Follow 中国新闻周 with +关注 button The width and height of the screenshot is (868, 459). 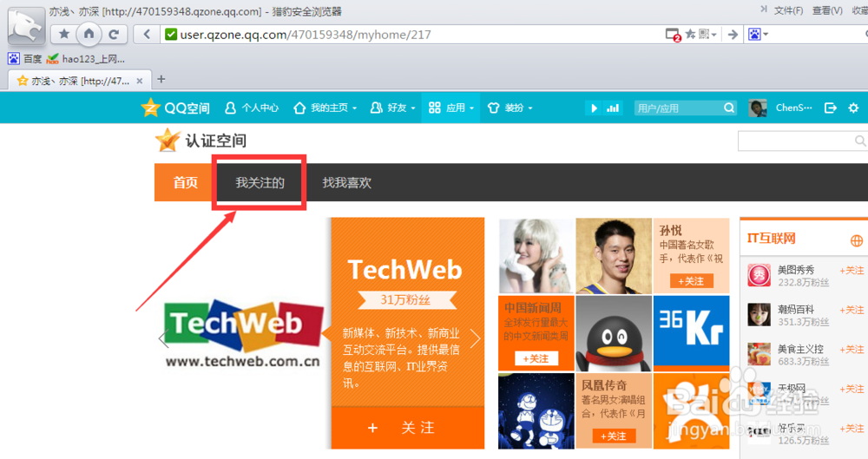[x=536, y=359]
